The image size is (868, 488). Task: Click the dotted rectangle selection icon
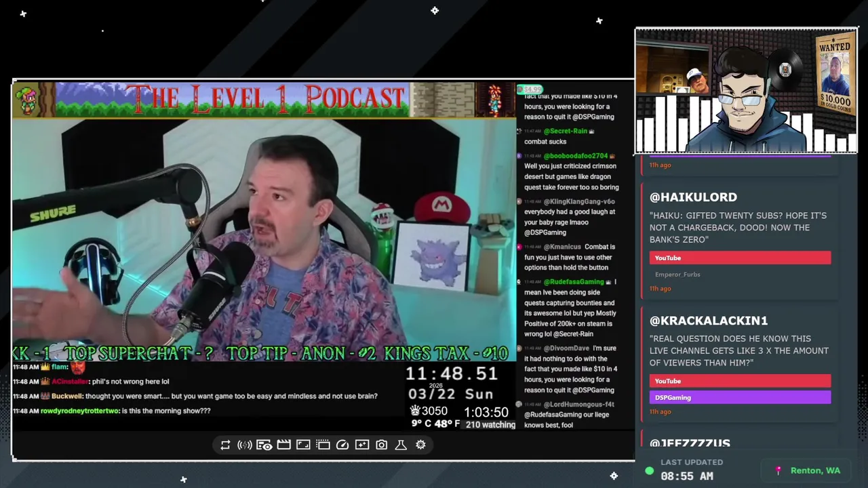tap(323, 445)
